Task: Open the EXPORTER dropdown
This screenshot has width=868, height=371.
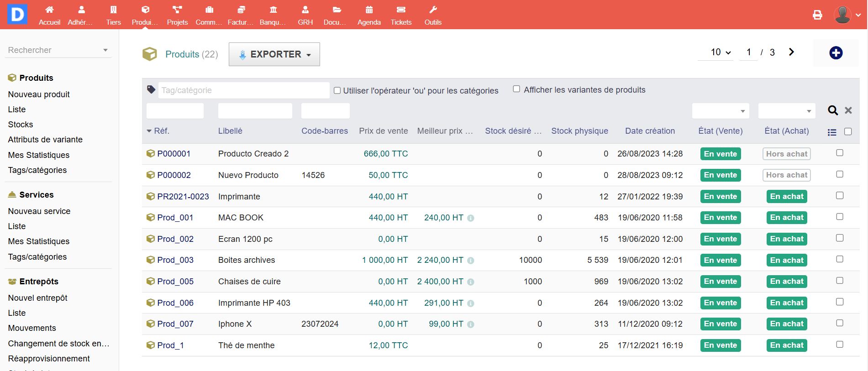Action: click(x=274, y=54)
